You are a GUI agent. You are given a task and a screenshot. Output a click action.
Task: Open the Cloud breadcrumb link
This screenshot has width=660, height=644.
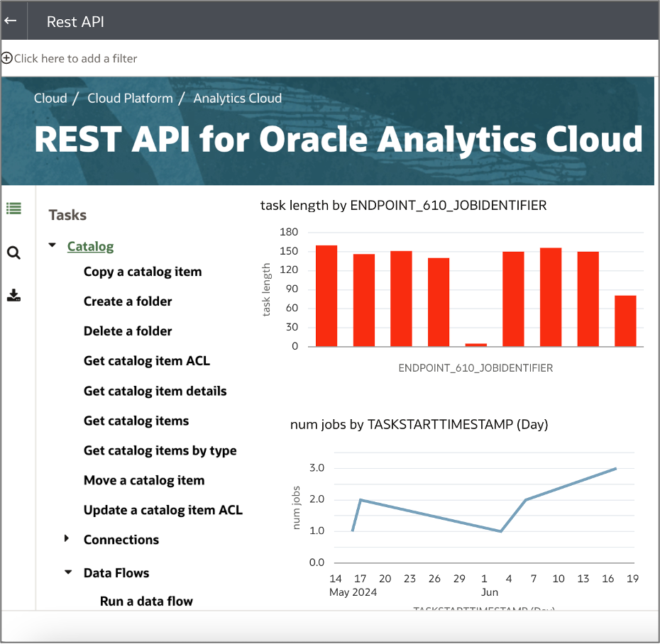click(x=50, y=98)
